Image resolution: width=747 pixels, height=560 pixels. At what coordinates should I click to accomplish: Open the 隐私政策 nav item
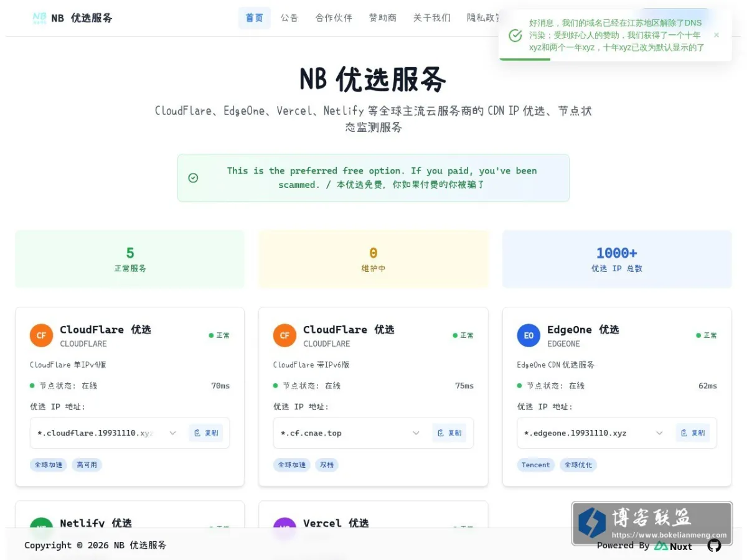[482, 18]
